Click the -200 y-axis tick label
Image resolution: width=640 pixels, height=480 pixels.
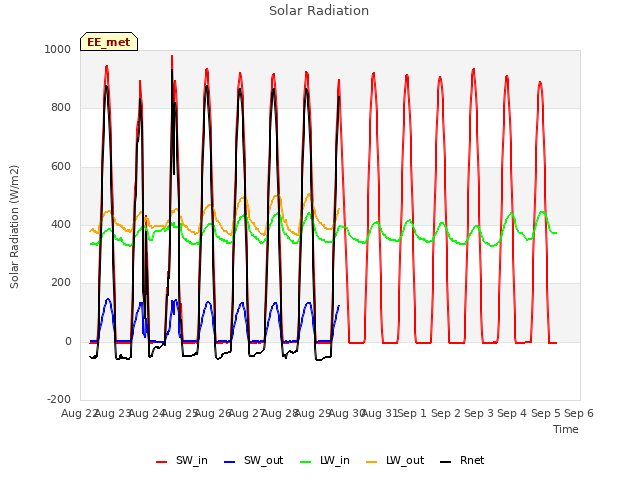coord(59,399)
